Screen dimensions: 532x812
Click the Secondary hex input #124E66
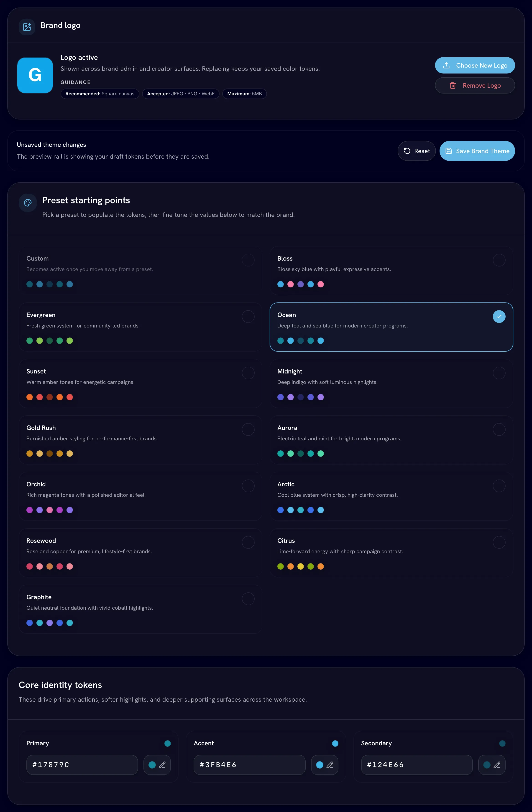[x=417, y=765]
